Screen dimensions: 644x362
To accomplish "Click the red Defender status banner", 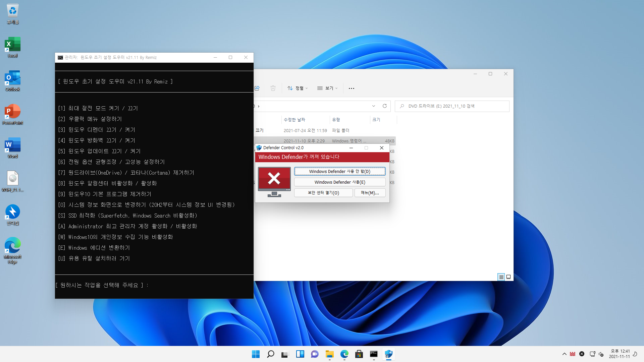I will pos(322,157).
